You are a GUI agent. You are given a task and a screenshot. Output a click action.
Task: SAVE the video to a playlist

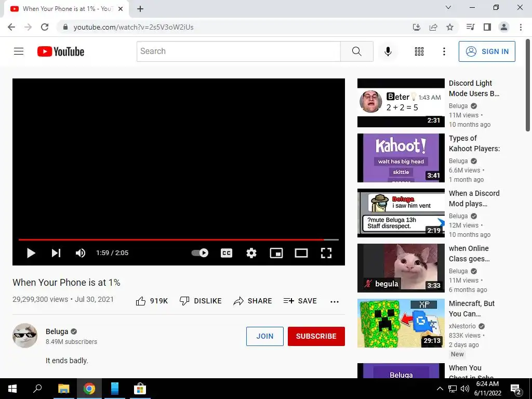pos(300,301)
